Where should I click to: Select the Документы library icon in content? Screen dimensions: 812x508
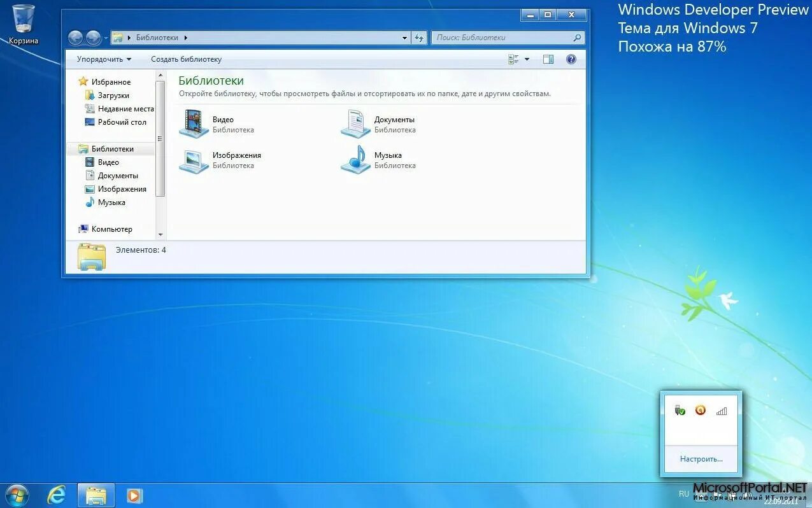(x=355, y=123)
